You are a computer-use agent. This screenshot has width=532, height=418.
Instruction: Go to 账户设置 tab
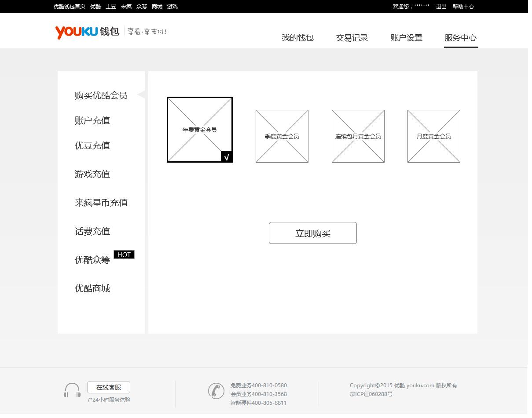(x=406, y=38)
